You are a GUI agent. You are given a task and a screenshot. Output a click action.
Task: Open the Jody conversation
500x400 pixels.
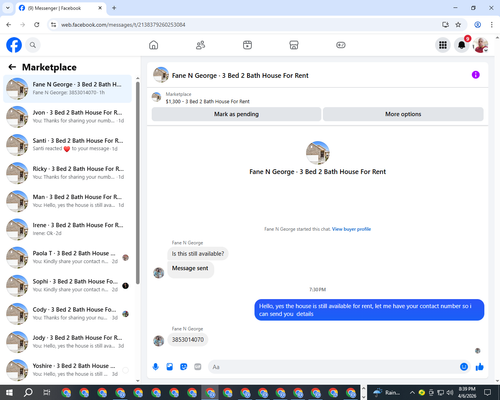(67, 342)
